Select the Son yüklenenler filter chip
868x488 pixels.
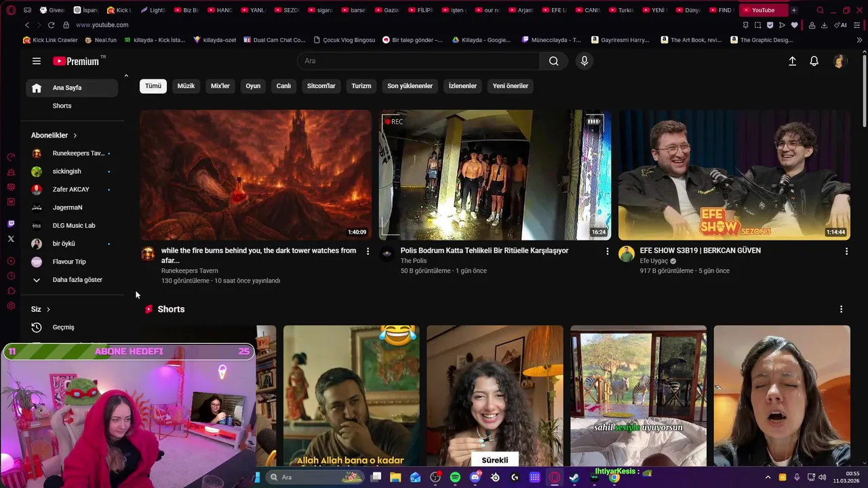tap(410, 86)
